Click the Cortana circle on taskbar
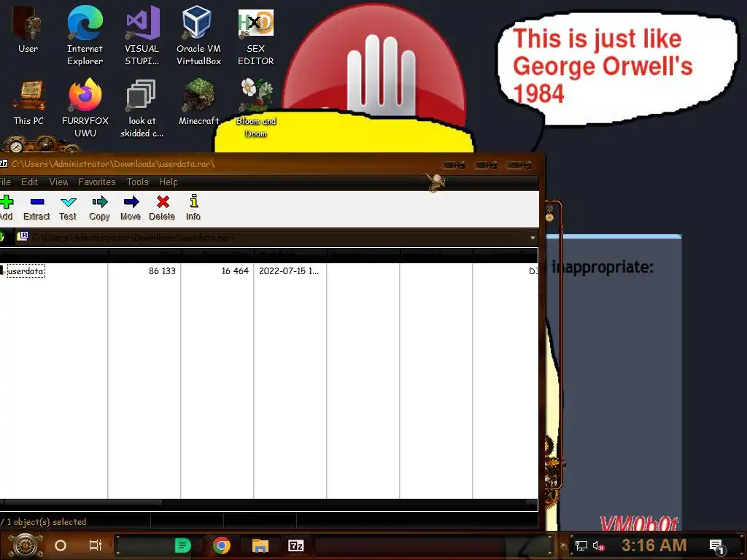Viewport: 747px width, 560px height. [x=61, y=545]
